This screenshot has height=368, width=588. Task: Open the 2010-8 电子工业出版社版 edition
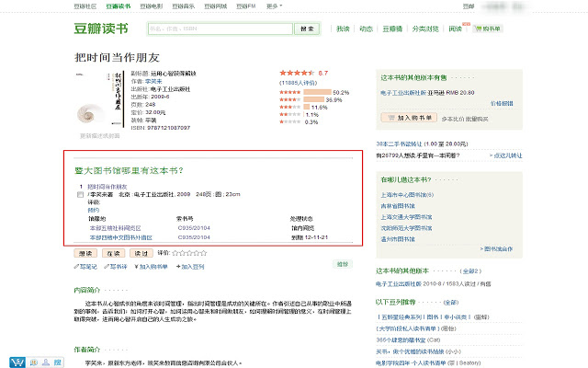(399, 284)
